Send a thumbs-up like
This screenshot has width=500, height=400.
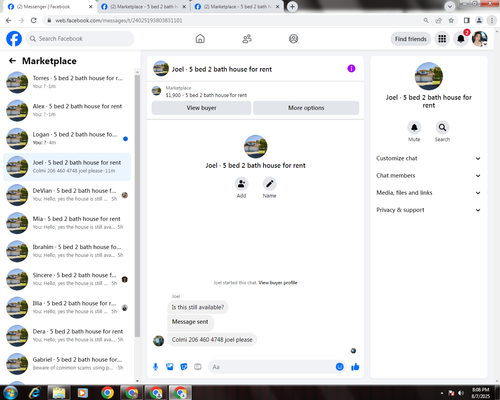click(355, 367)
